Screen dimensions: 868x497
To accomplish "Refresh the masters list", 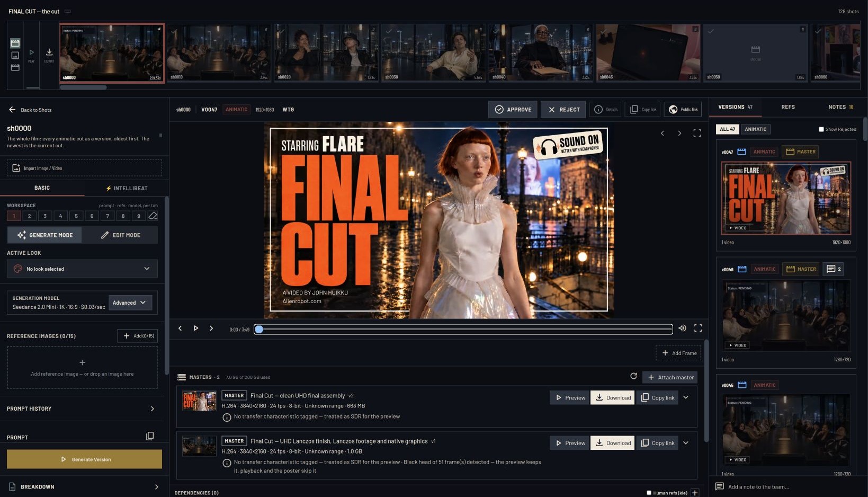I will tap(633, 376).
